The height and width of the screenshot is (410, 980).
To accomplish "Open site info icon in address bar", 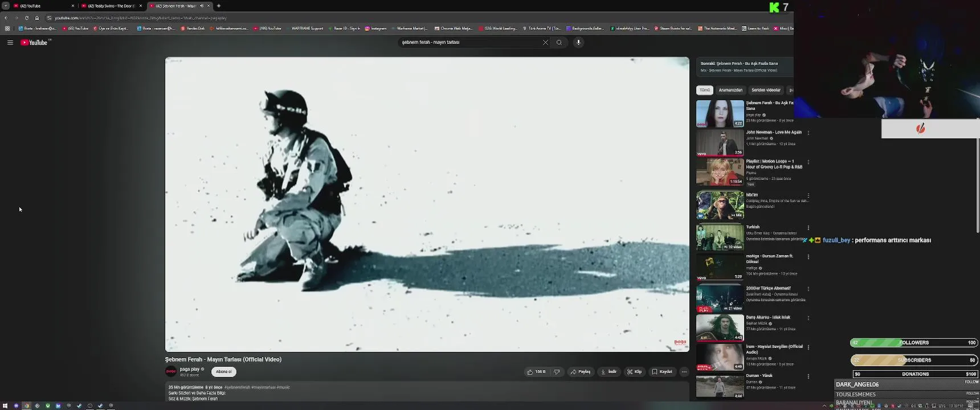I will click(50, 18).
